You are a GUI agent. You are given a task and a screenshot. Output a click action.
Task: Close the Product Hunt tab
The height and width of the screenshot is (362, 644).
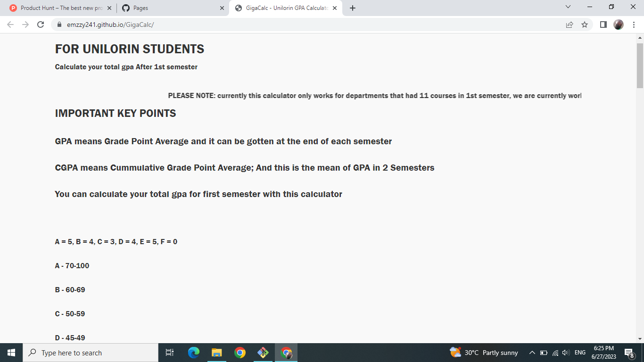[109, 8]
